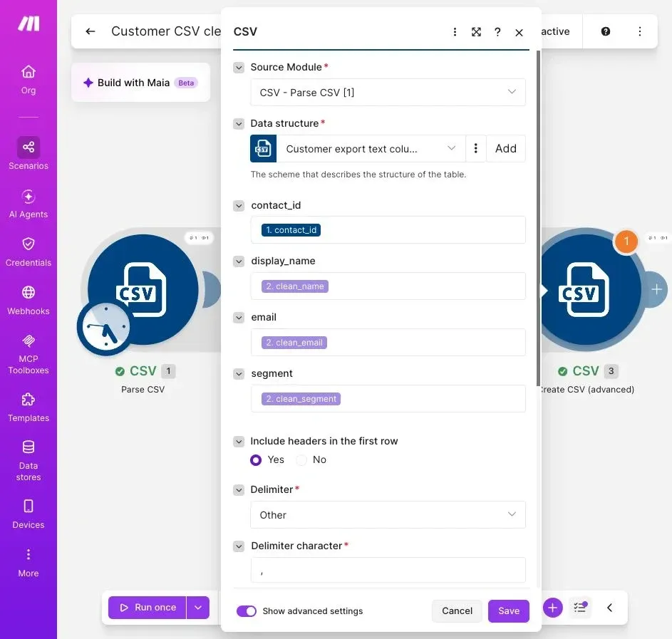Open the Devices section
This screenshot has height=639, width=672.
pos(29,514)
